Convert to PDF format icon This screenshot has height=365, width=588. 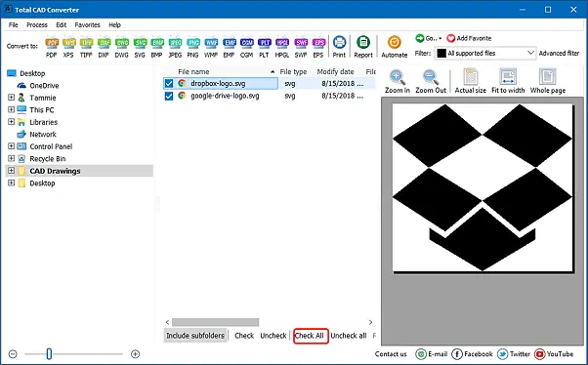coord(52,47)
